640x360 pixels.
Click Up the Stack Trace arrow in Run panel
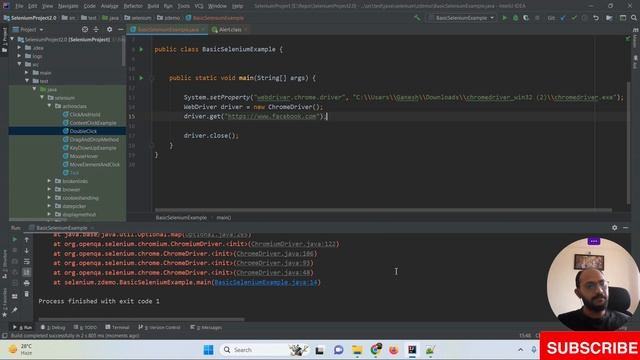(x=27, y=240)
